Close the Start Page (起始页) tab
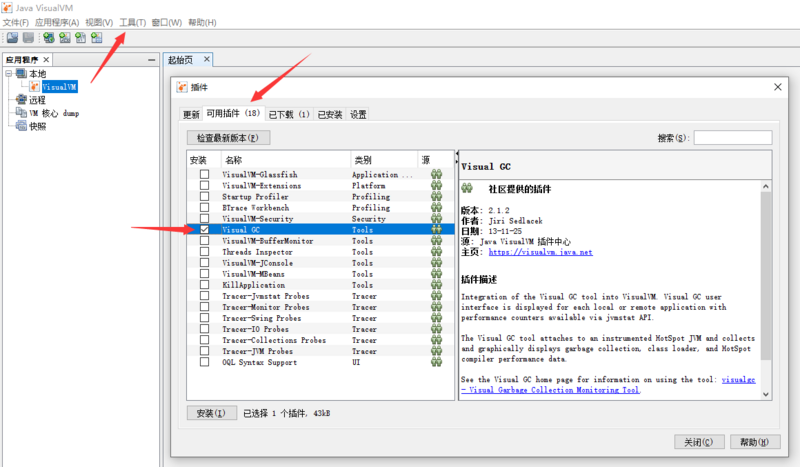Screen dimensions: 800x467 tap(207, 59)
